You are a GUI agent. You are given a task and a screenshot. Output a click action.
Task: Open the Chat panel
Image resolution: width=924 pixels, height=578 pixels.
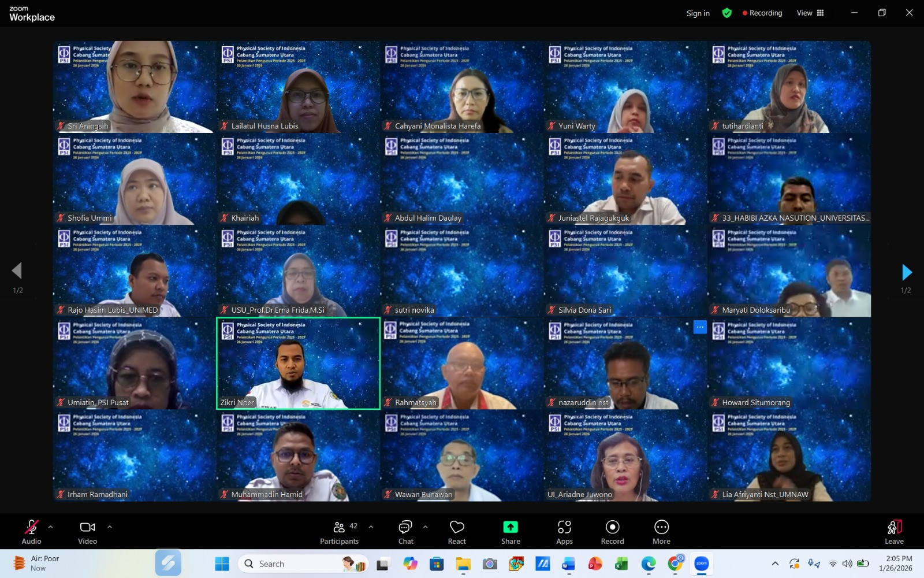405,531
